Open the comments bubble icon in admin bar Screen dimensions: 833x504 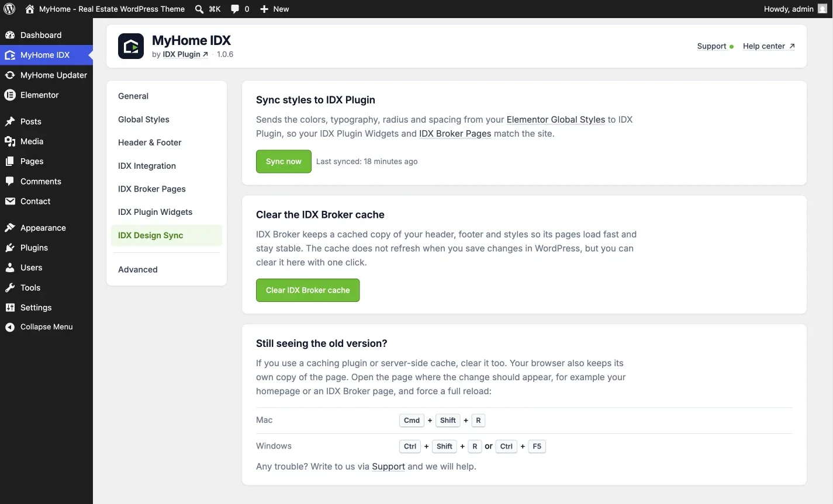235,9
